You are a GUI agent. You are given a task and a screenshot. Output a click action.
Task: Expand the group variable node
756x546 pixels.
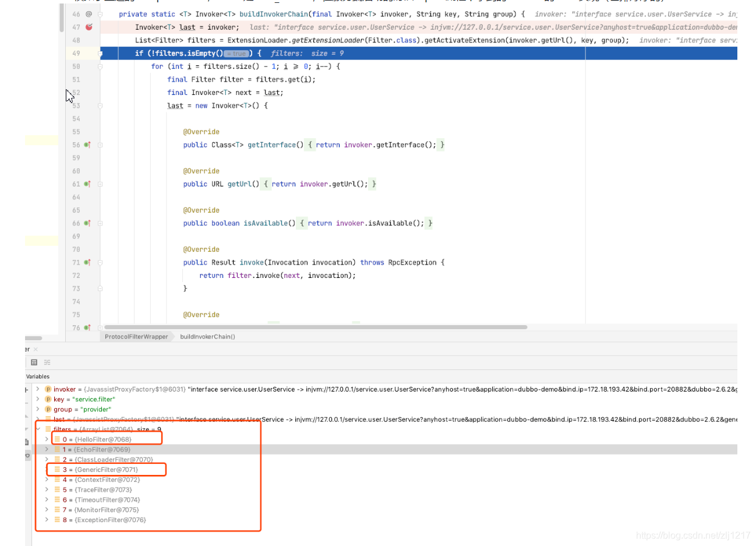coord(38,409)
